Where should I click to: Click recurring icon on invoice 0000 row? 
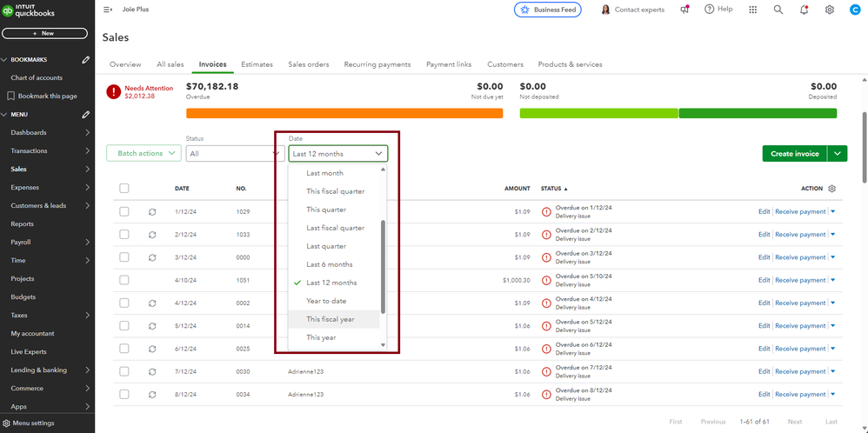coord(152,257)
